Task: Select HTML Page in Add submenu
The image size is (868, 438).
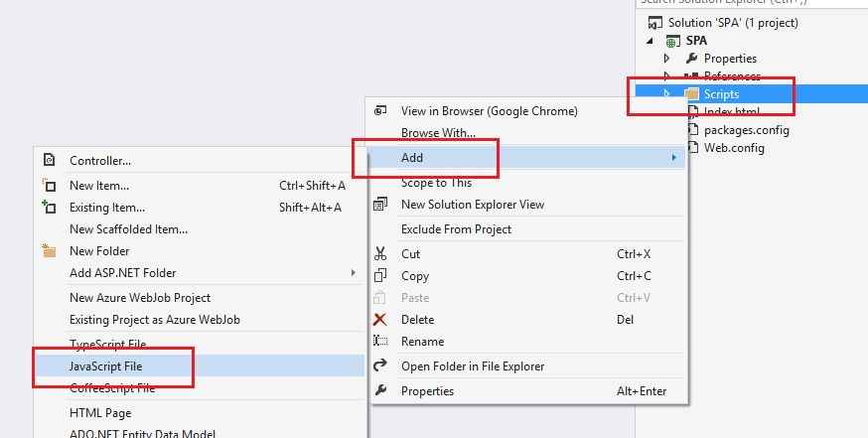Action: (99, 413)
